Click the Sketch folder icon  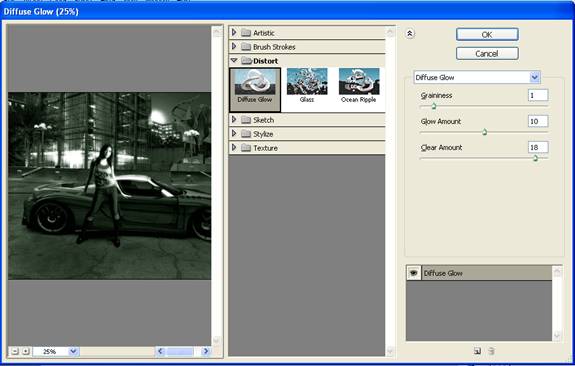tap(246, 120)
